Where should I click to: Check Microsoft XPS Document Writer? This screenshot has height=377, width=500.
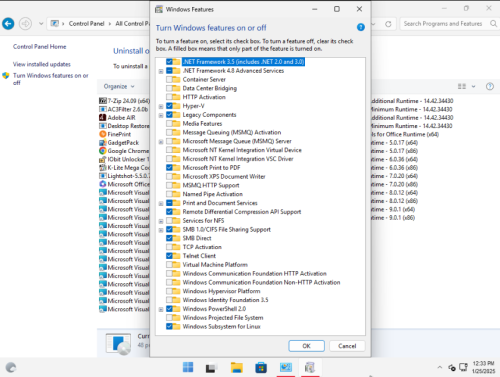pyautogui.click(x=169, y=176)
